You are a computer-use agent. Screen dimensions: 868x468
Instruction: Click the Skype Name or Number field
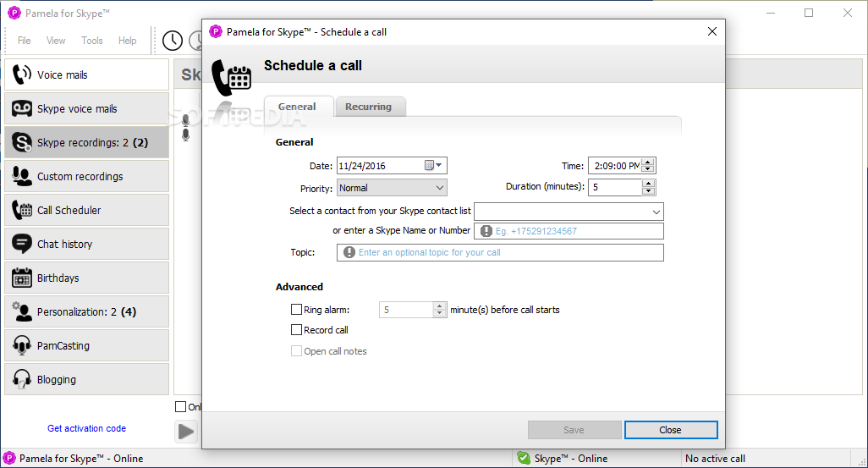tap(569, 231)
